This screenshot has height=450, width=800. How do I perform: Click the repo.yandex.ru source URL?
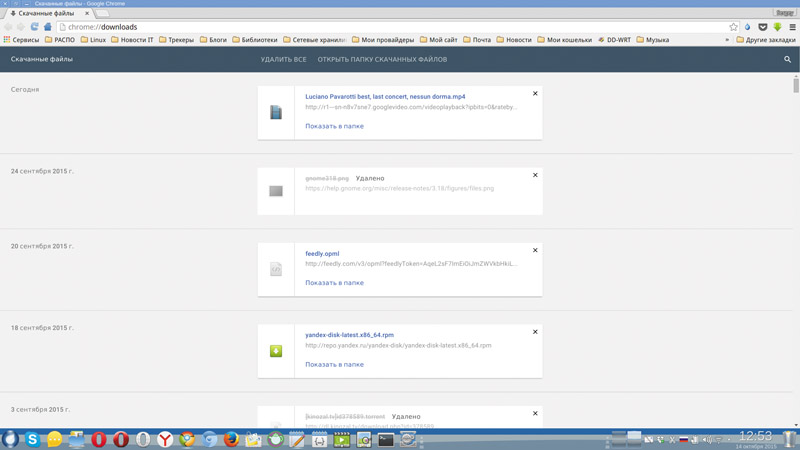[x=398, y=345]
